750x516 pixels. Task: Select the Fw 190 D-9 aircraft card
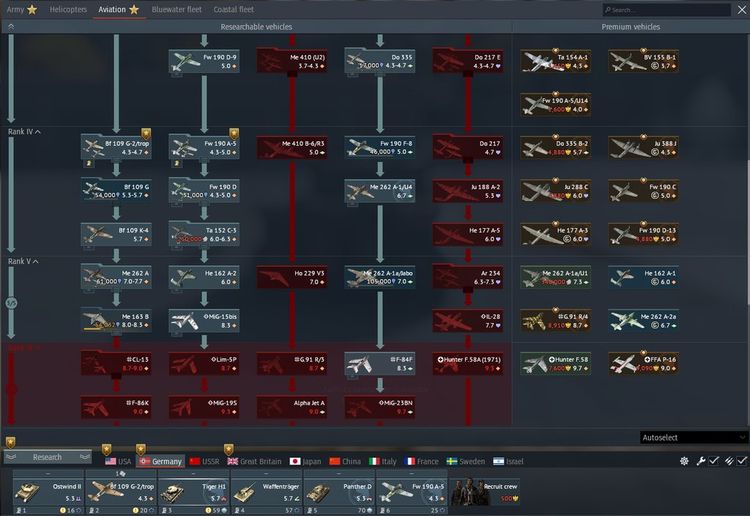(204, 60)
